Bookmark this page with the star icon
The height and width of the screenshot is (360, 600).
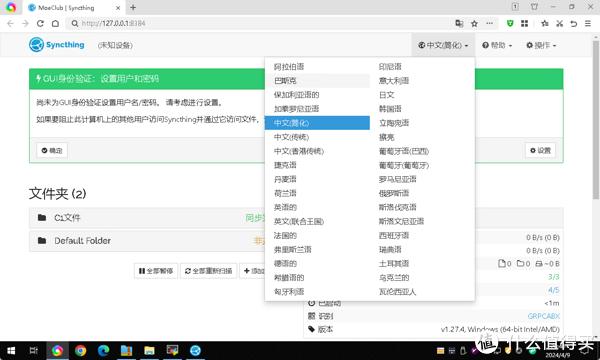pyautogui.click(x=474, y=23)
